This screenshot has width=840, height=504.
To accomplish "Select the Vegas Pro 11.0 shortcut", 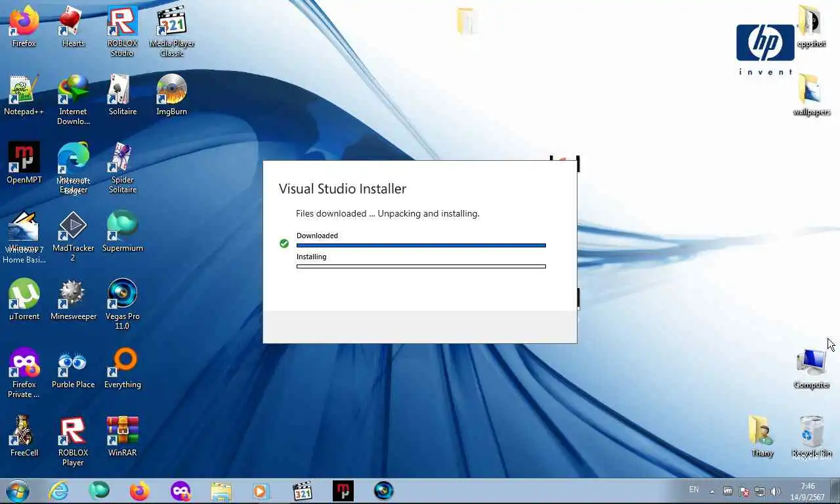I will pos(122,304).
